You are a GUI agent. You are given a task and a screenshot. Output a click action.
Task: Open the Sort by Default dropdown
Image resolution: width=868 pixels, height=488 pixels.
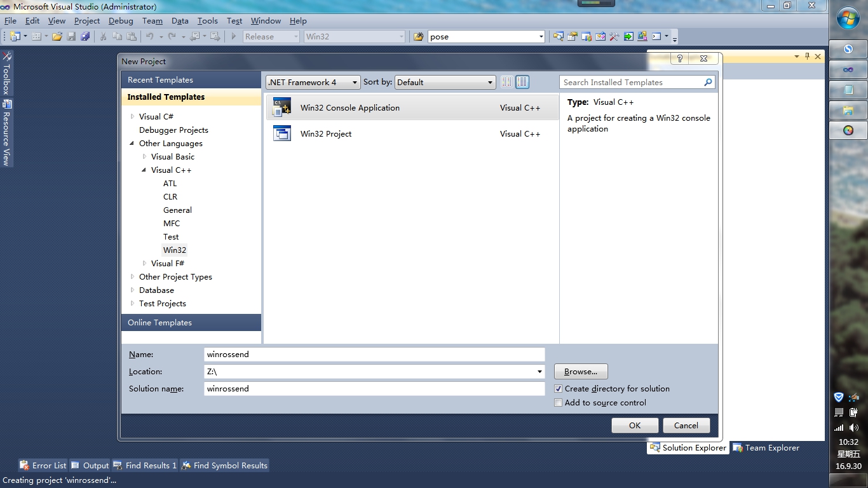click(x=445, y=82)
